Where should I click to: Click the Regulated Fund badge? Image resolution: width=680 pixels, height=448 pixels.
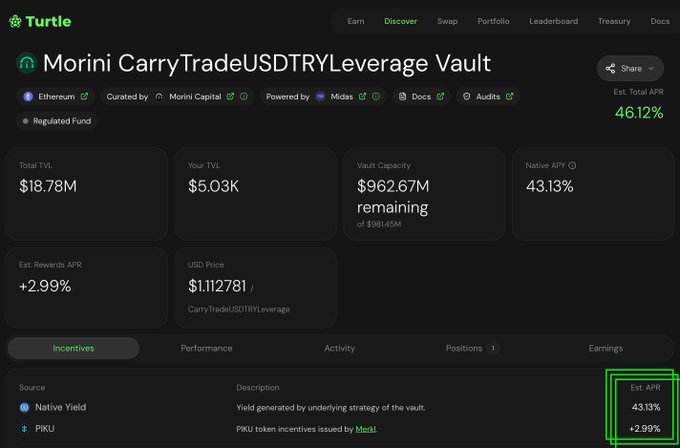pos(57,121)
